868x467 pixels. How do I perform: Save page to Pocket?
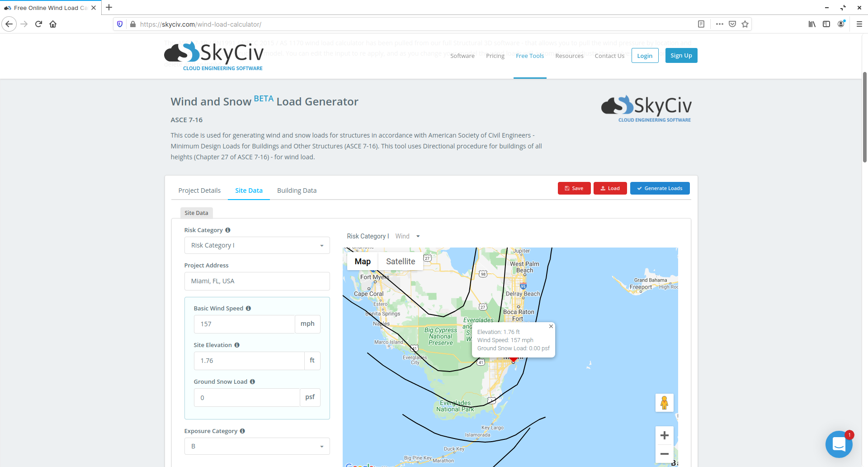pos(732,24)
